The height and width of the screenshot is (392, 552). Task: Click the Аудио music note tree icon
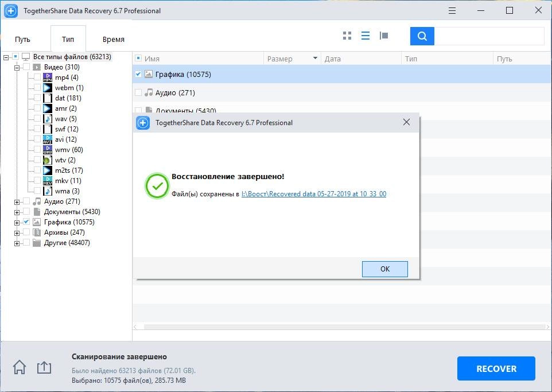pos(37,201)
